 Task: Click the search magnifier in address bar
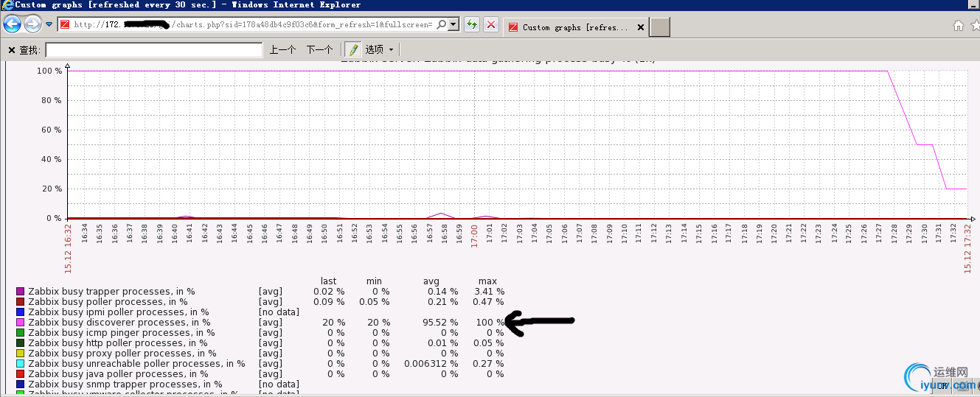pos(441,24)
